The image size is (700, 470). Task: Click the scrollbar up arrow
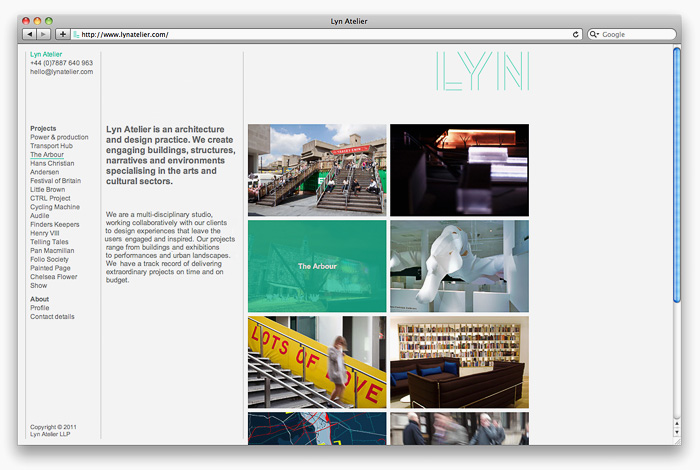[677, 423]
